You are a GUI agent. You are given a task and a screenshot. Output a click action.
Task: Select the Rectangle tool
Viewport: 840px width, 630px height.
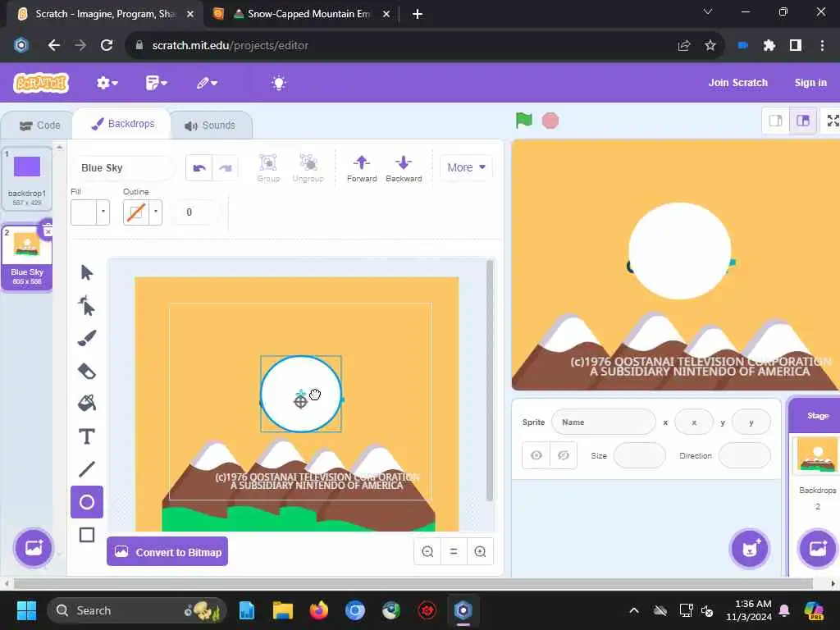click(x=86, y=535)
